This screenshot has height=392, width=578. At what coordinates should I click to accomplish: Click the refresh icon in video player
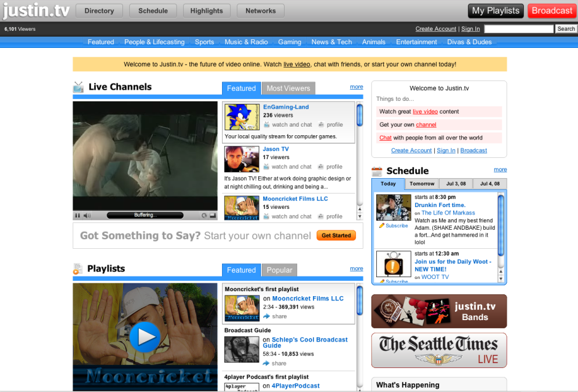click(204, 216)
